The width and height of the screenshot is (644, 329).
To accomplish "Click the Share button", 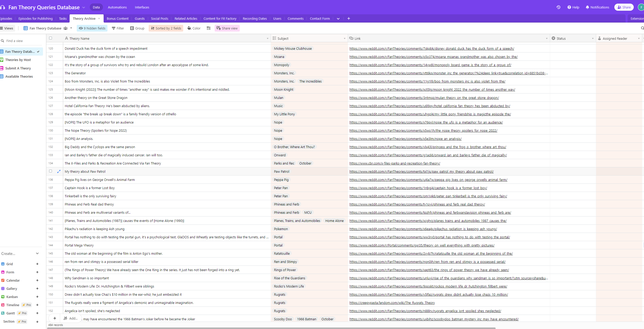I will (624, 7).
